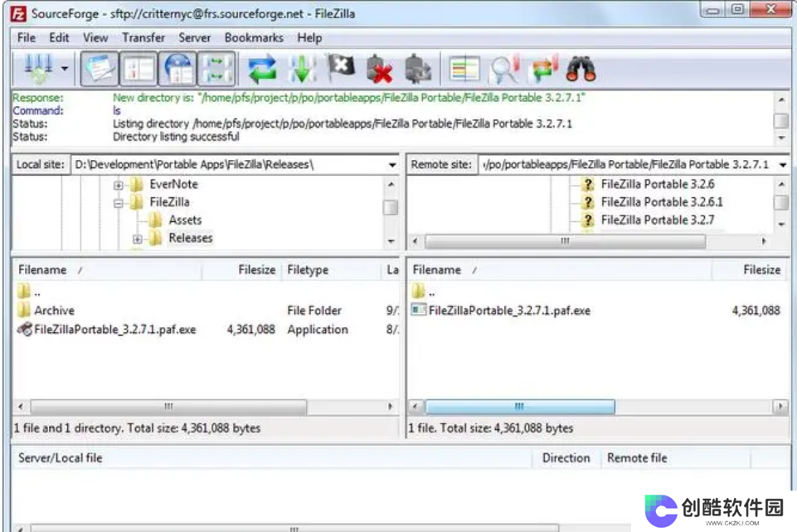
Task: Disconnect from the current server
Action: 379,69
